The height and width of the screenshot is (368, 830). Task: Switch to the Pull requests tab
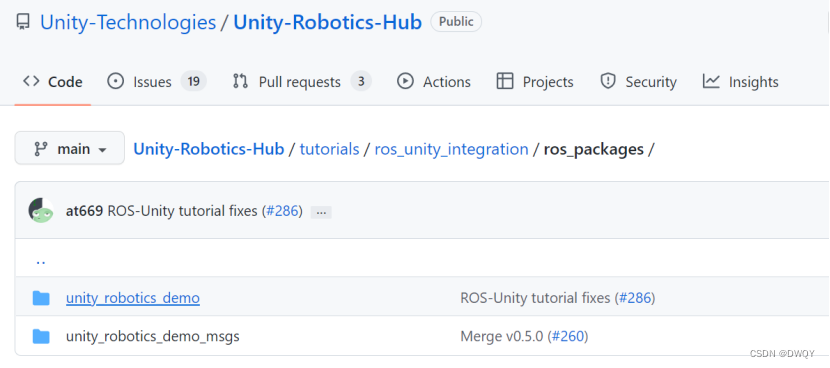pyautogui.click(x=302, y=82)
